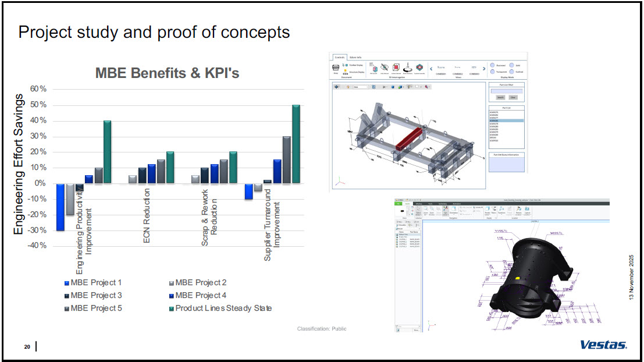The image size is (644, 362).
Task: Choose the Transparent display mode option
Action: click(x=492, y=72)
